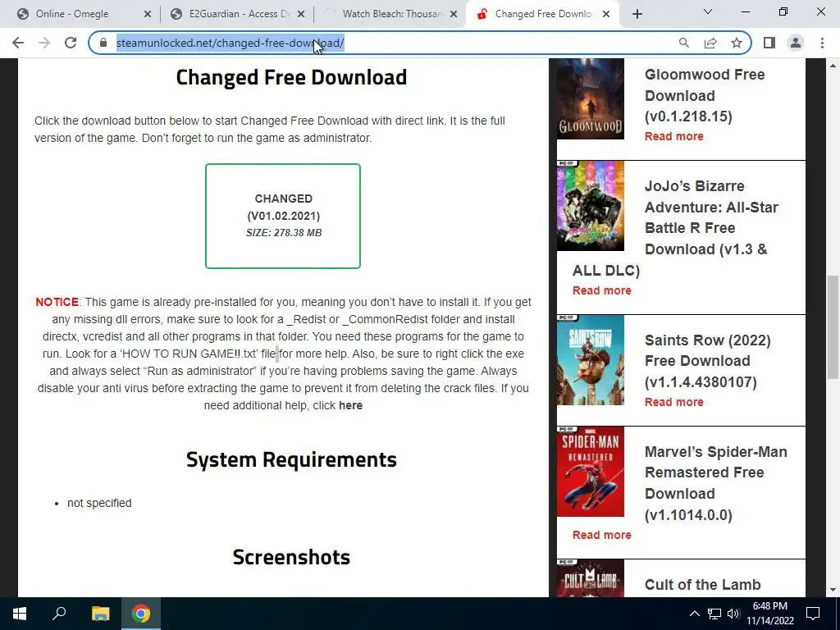The image size is (840, 630).
Task: Open the taskbar clock and date
Action: (769, 614)
